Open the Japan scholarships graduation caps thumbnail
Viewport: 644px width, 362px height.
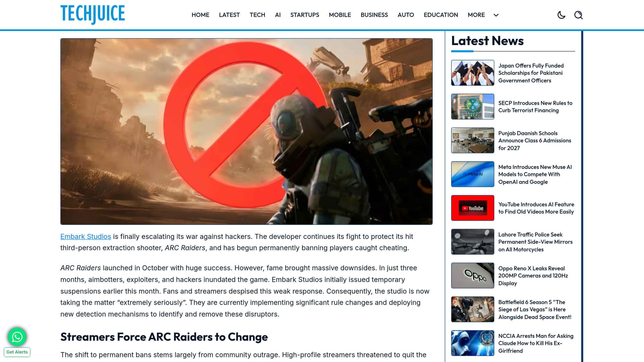[472, 73]
